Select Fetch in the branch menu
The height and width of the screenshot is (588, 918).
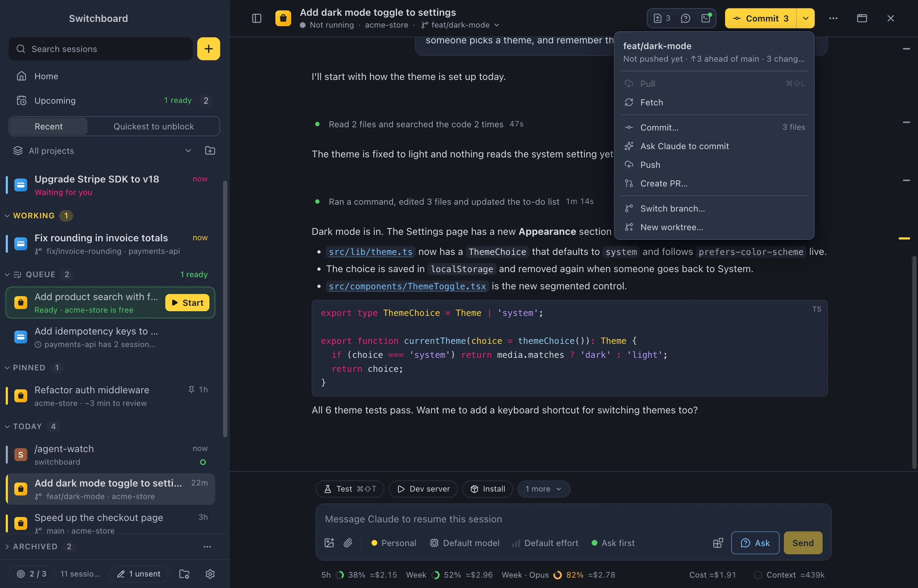pos(714,102)
